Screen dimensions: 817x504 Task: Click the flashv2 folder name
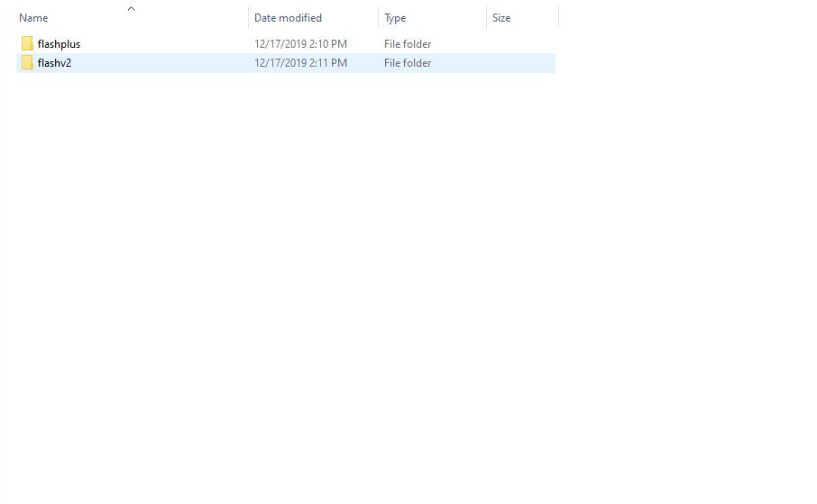tap(54, 63)
